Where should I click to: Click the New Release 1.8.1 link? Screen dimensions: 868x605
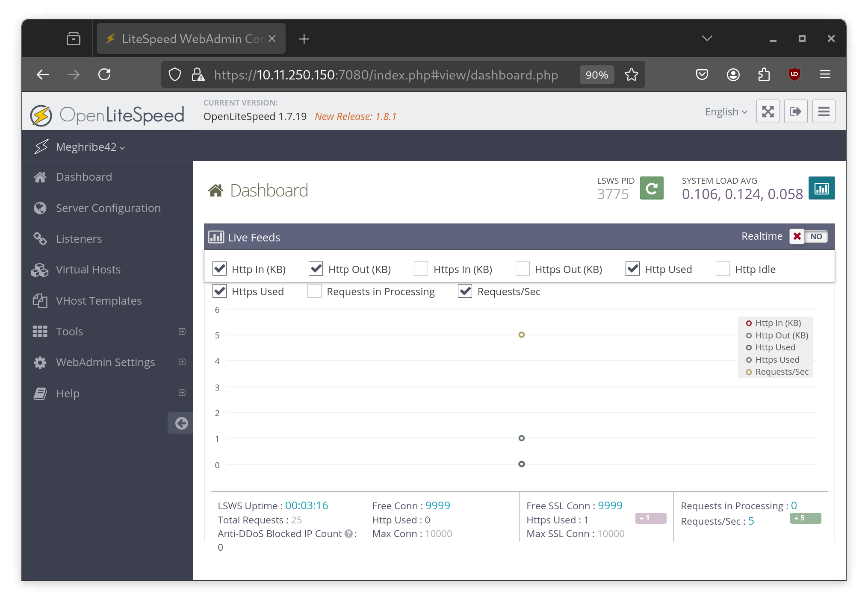click(x=356, y=117)
